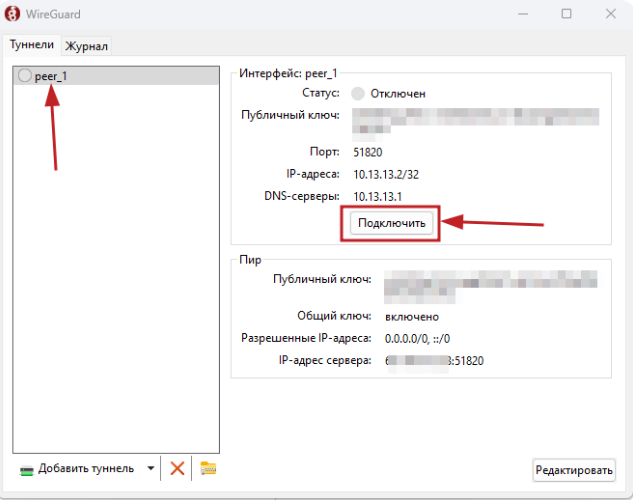
Task: Click the port value 51820
Action: tap(367, 152)
